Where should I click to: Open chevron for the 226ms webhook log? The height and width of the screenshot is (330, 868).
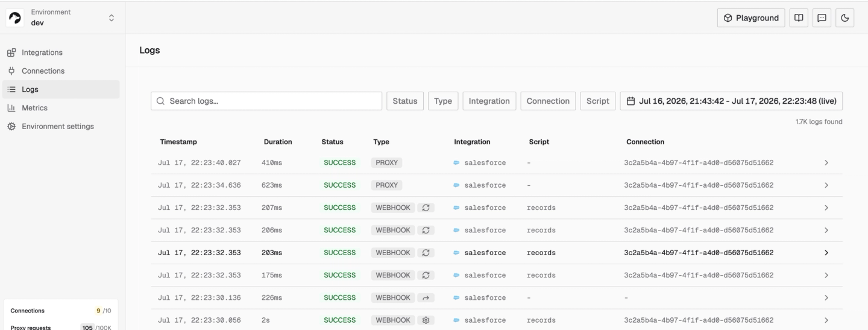click(x=826, y=297)
